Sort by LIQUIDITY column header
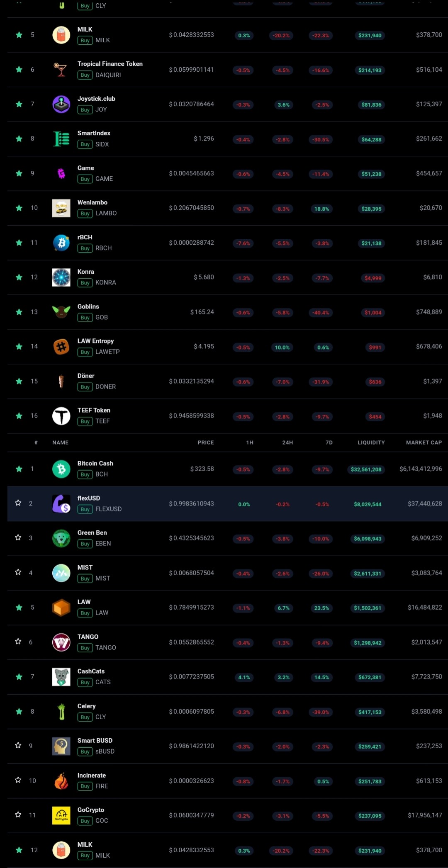 coord(371,443)
